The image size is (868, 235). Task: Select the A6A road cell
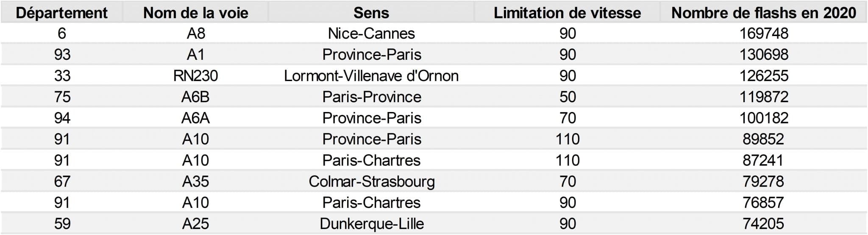pos(195,118)
